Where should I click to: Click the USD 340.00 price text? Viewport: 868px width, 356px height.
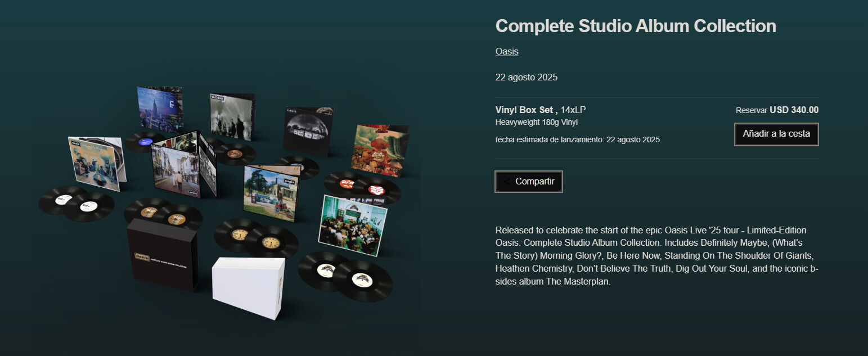click(794, 110)
